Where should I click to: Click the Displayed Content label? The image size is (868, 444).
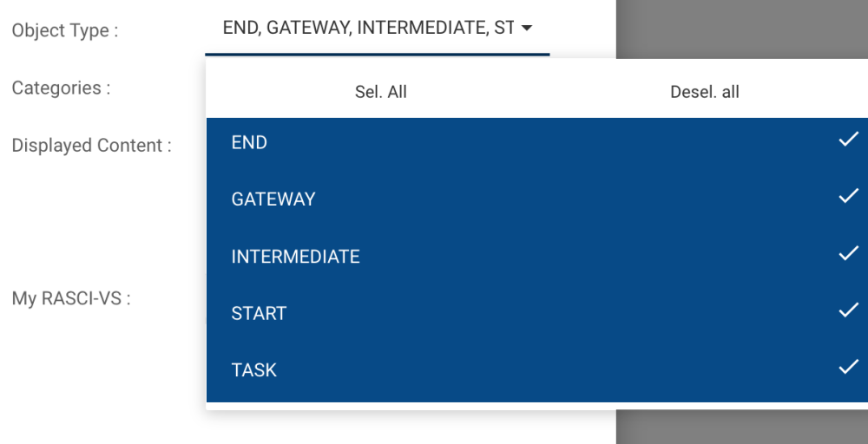tap(91, 146)
